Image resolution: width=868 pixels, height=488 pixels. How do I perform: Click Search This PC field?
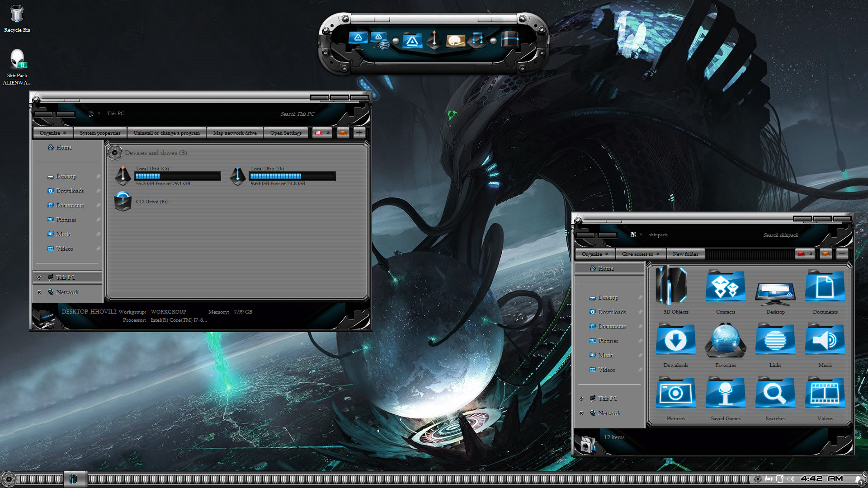[x=297, y=114]
